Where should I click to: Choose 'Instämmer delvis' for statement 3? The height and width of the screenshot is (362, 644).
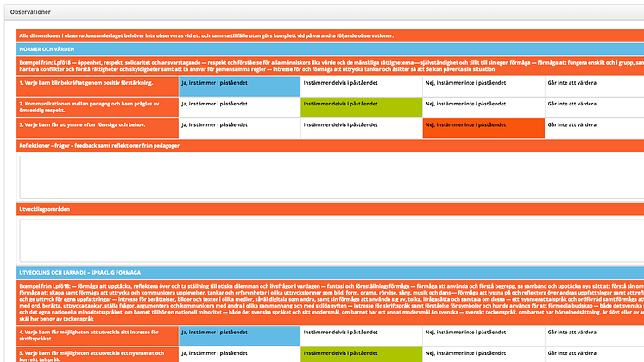click(362, 128)
